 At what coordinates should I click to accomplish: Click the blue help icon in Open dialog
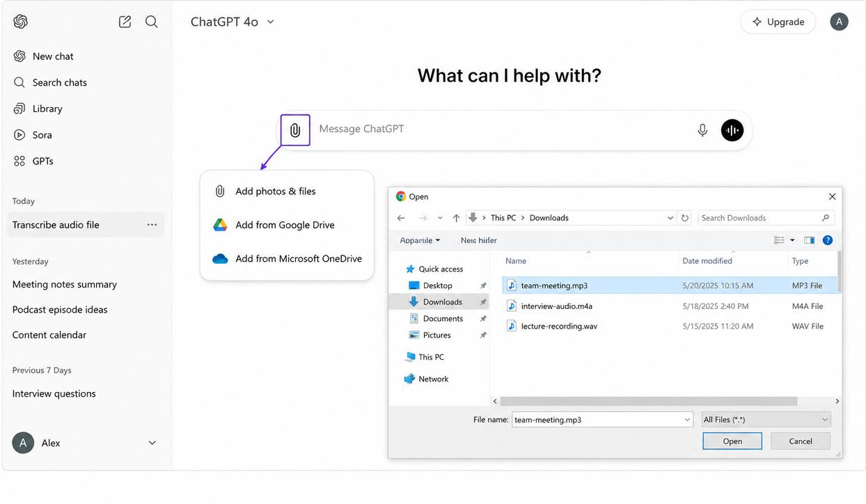click(x=828, y=240)
